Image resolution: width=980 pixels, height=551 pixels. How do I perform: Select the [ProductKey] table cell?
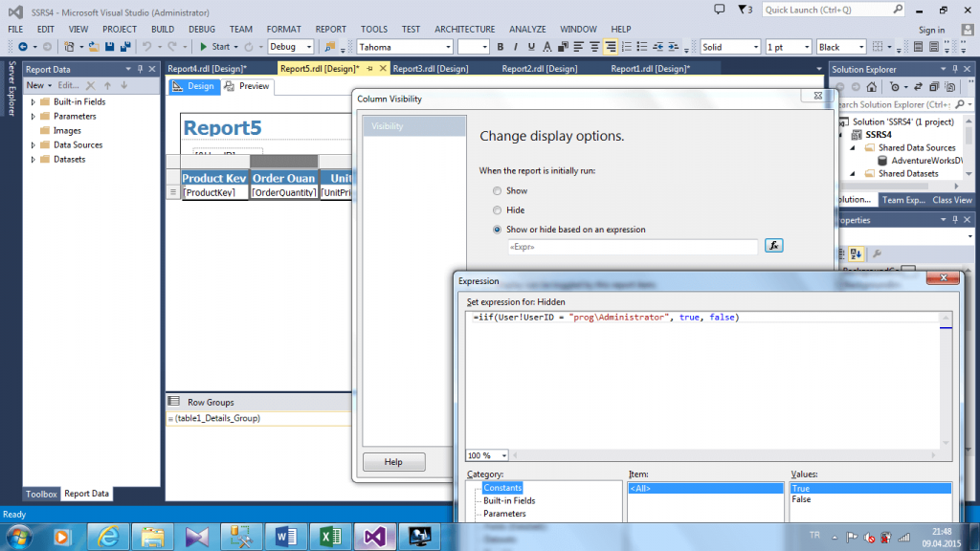tap(214, 192)
